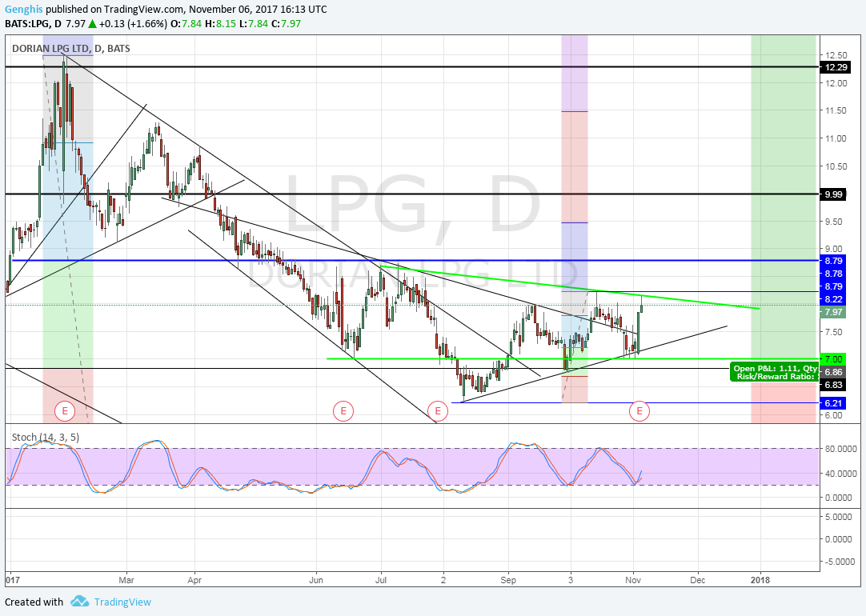Open the TradingView link at bottom
The width and height of the screenshot is (866, 616).
coord(122,602)
